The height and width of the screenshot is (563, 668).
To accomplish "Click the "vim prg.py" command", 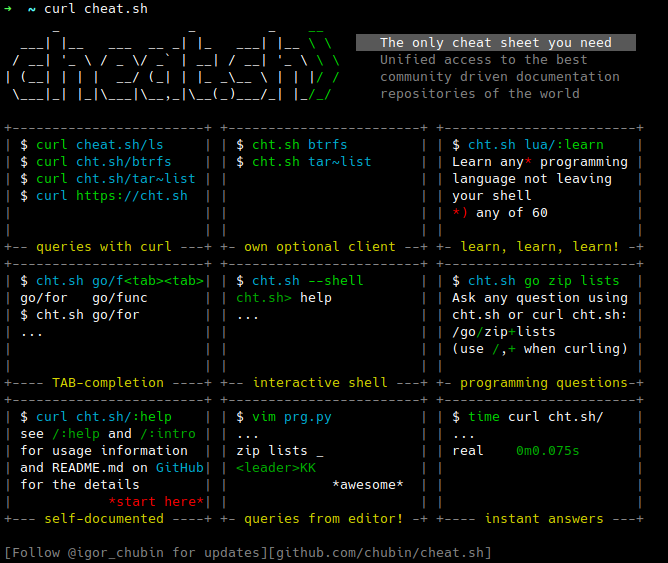I will [290, 417].
